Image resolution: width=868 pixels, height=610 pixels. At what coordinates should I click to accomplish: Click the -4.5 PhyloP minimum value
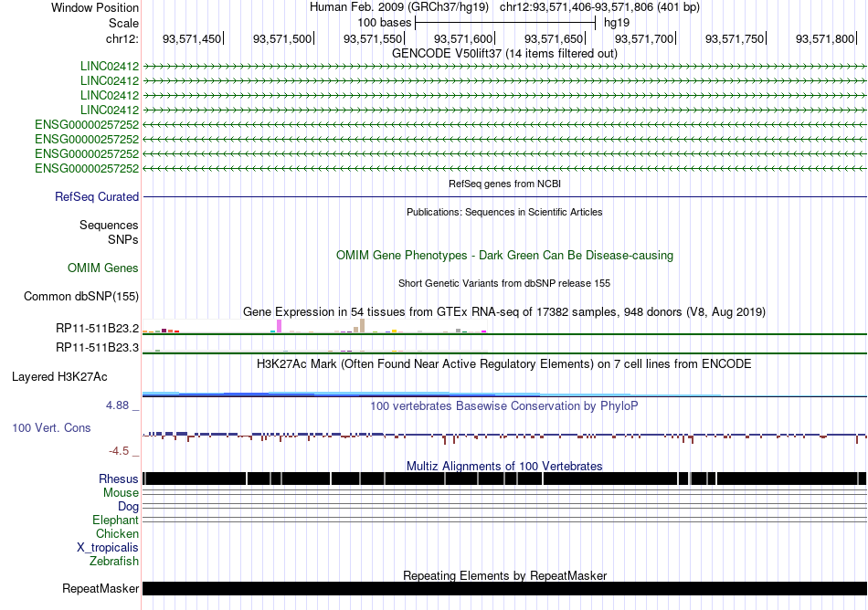coord(119,451)
